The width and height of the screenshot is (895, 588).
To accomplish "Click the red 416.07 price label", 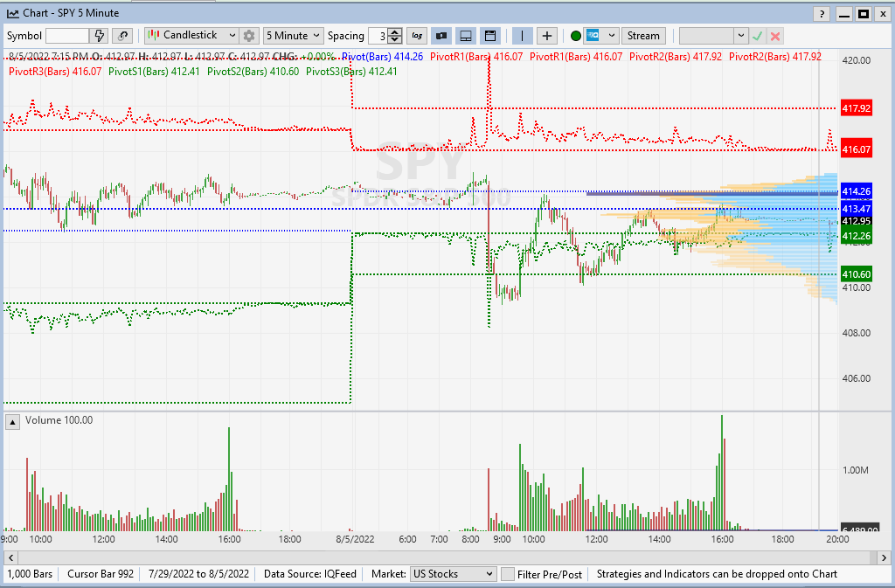I will point(857,149).
